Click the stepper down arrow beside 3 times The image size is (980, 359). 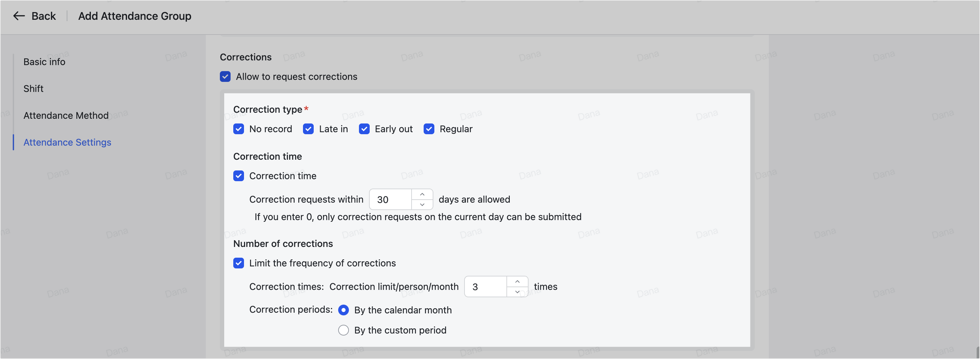pos(517,292)
